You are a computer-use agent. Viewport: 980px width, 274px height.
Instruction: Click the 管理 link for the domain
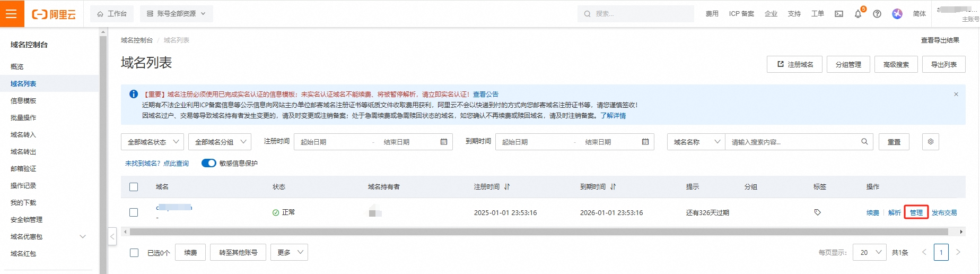pyautogui.click(x=916, y=212)
